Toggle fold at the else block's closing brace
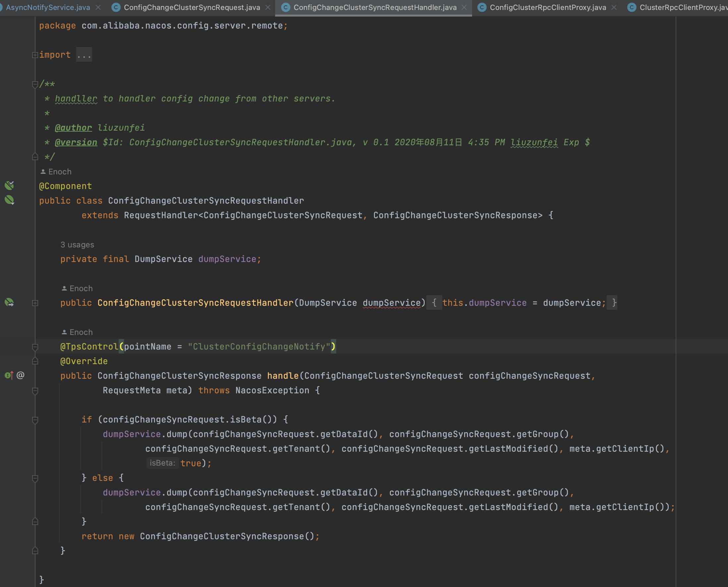 [x=35, y=522]
